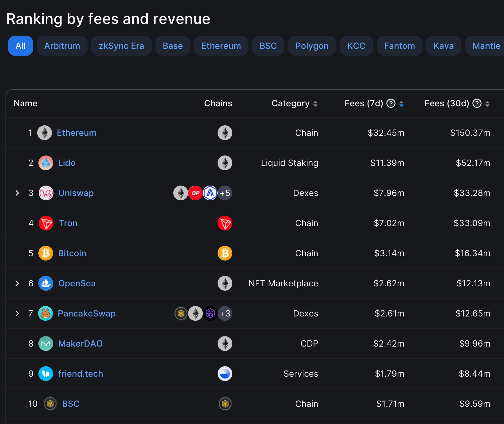Click the Liquid Staking category cell

pyautogui.click(x=289, y=163)
